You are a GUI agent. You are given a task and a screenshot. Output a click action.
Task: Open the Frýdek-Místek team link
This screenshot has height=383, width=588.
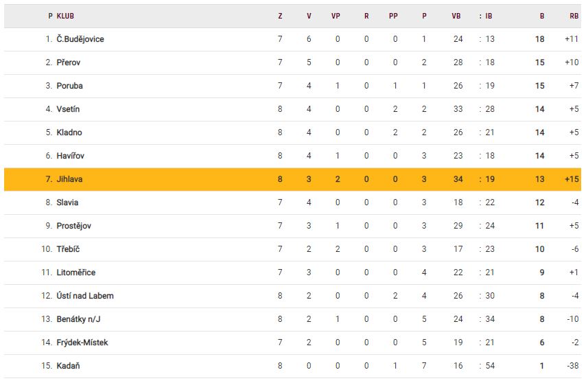click(x=82, y=343)
